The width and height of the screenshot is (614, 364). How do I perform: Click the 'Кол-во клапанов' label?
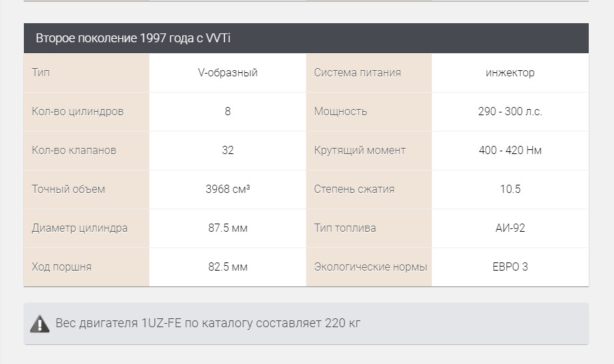coord(74,151)
